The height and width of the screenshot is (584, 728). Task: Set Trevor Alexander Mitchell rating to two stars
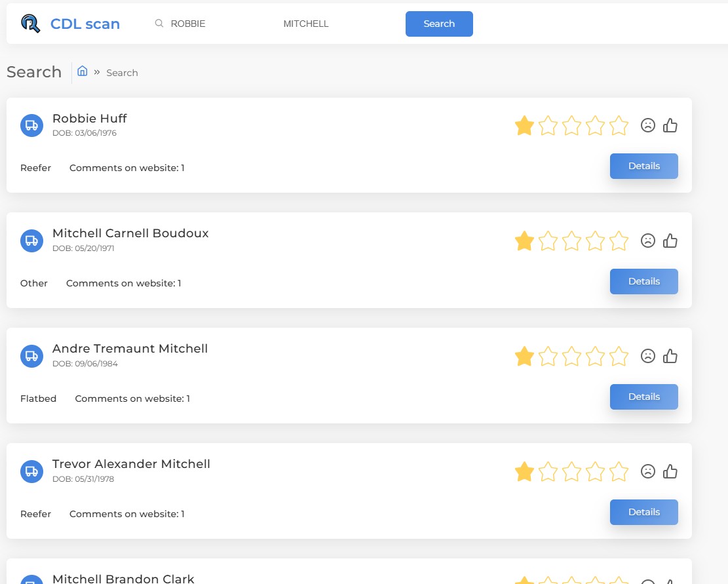click(548, 471)
